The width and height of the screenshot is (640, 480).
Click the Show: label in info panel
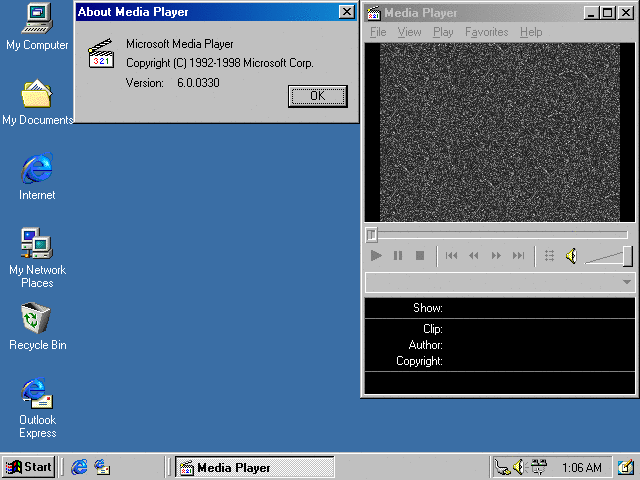[428, 308]
